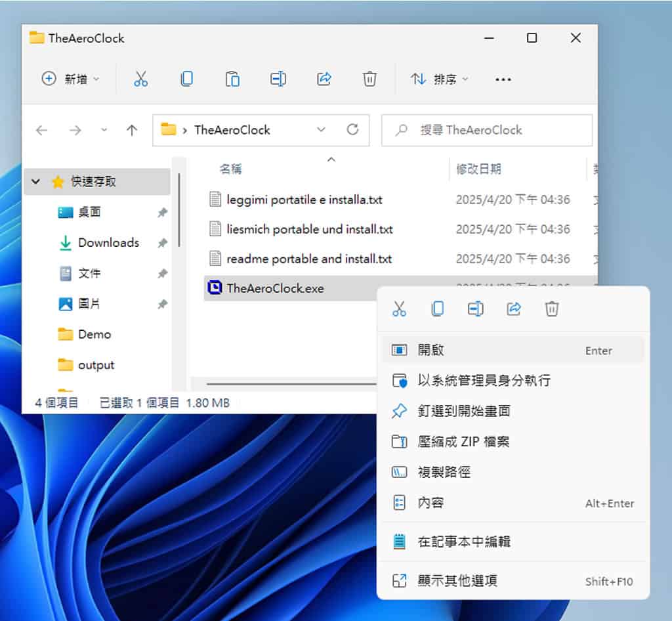This screenshot has width=672, height=621.
Task: Click the Paste clipboard icon in toolbar
Action: click(232, 79)
